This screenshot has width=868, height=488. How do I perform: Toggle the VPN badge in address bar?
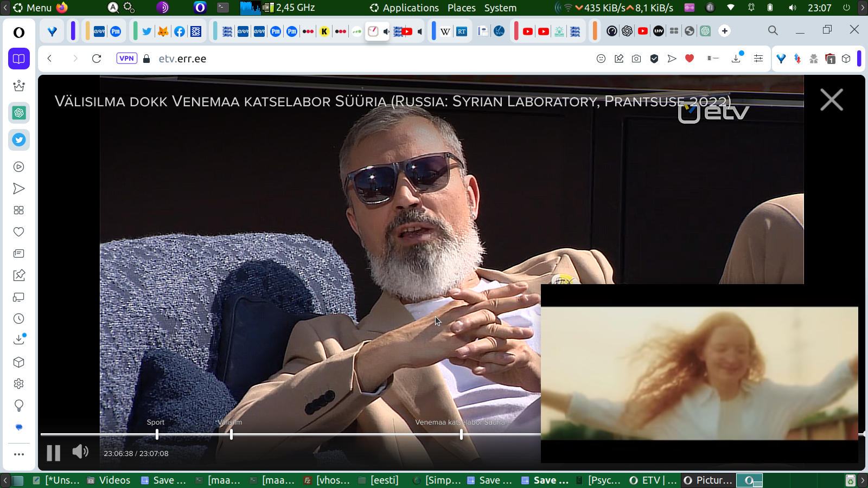point(126,59)
